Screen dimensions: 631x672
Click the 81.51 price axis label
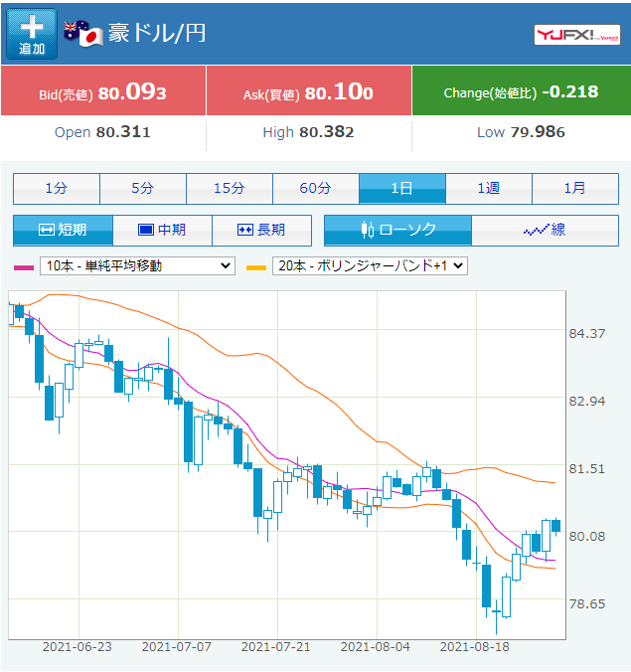click(x=587, y=469)
